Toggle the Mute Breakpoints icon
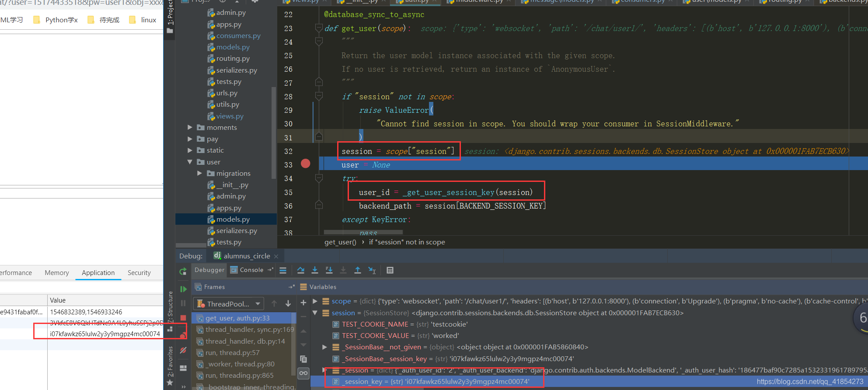This screenshot has height=390, width=868. (x=183, y=350)
